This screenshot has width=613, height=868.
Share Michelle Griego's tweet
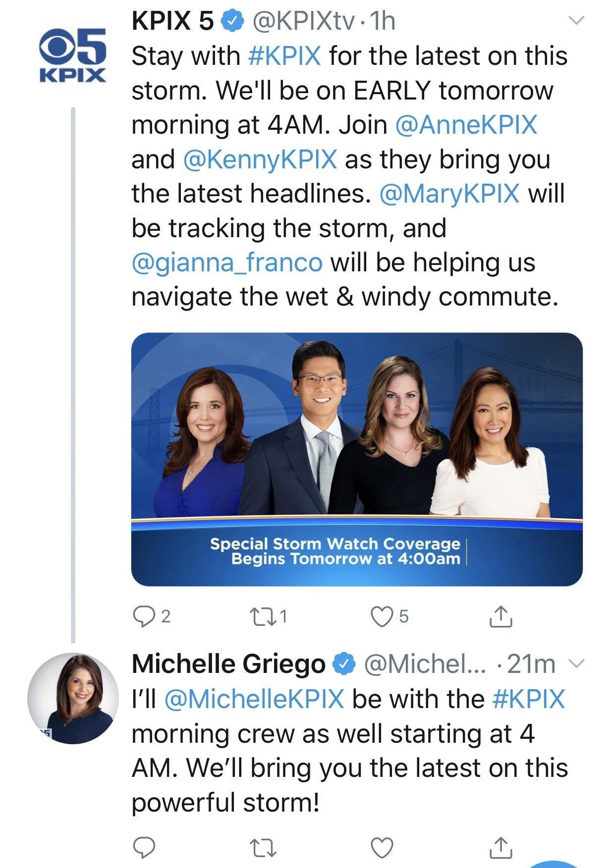tap(501, 847)
